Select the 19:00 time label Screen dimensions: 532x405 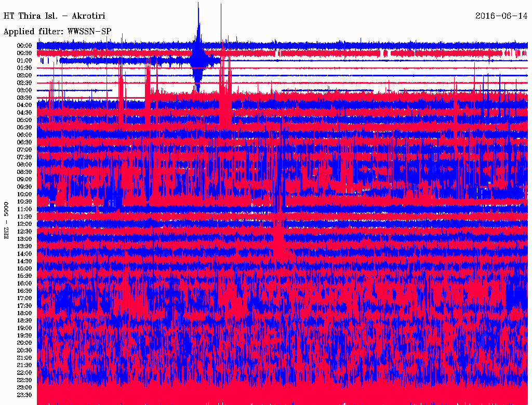(x=24, y=328)
